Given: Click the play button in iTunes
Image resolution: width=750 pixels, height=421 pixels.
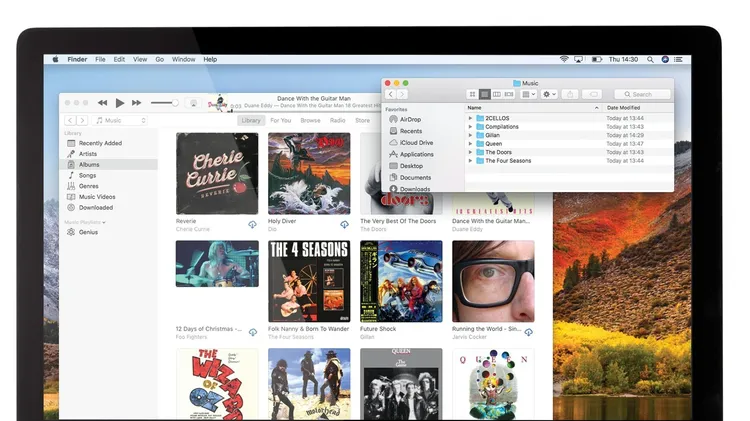Looking at the screenshot, I should [x=120, y=102].
